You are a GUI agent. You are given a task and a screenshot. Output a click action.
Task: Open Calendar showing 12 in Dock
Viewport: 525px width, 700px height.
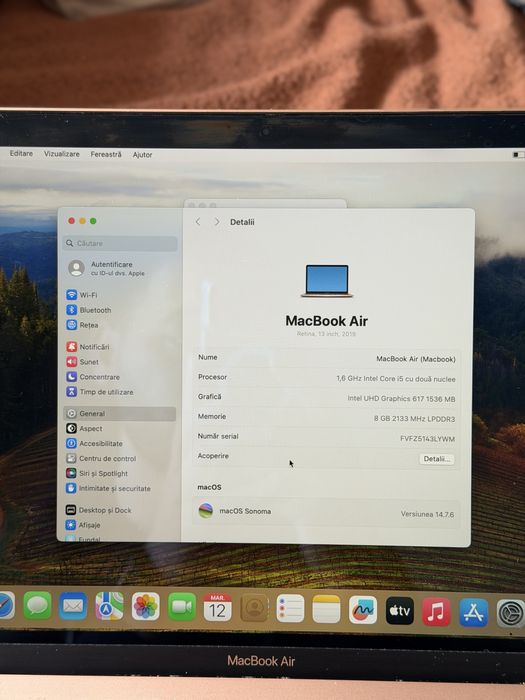(x=218, y=608)
